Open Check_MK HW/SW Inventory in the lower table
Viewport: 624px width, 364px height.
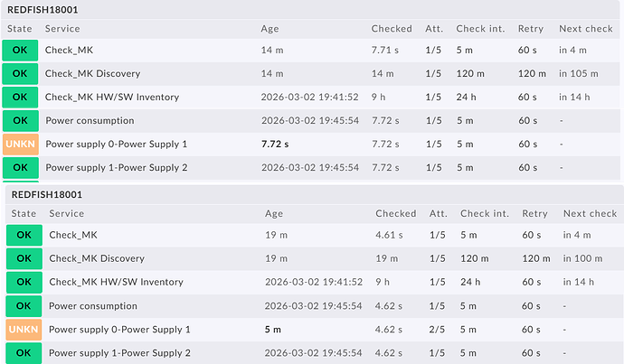click(x=116, y=282)
